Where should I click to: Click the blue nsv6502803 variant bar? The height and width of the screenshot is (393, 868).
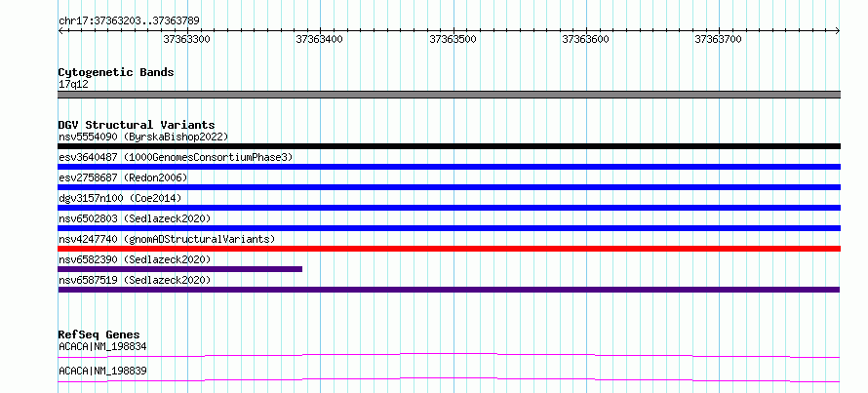coord(449,228)
